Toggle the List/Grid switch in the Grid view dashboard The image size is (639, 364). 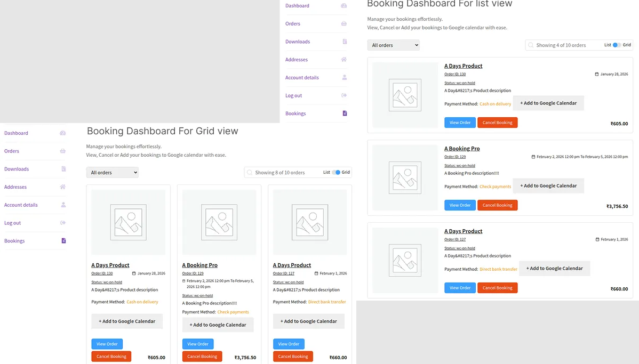(336, 172)
